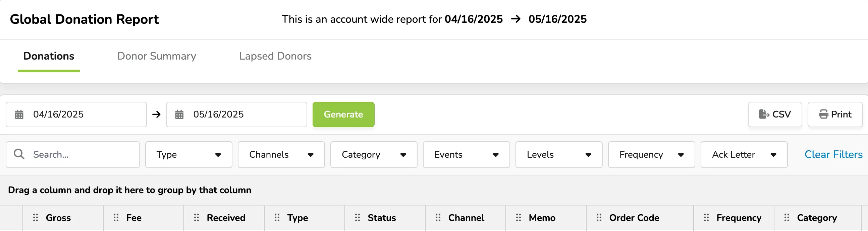Click the drag handle of Fee column
This screenshot has width=868, height=231.
click(116, 218)
